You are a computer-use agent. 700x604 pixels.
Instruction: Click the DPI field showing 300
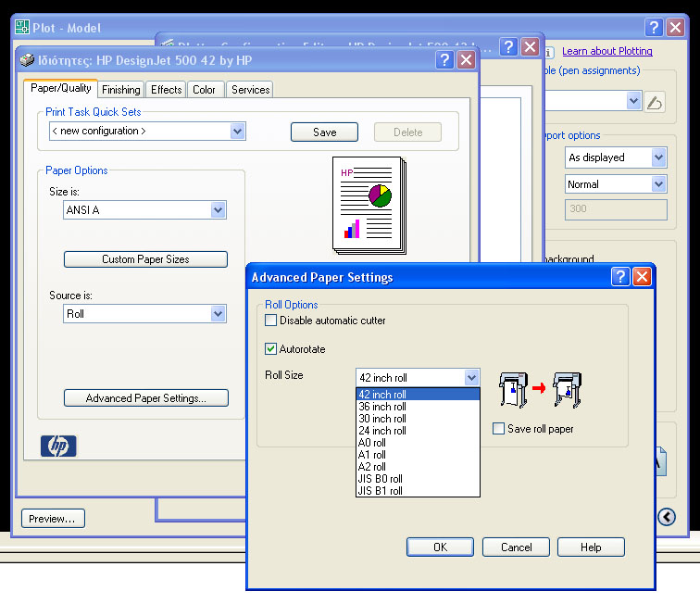pos(616,209)
